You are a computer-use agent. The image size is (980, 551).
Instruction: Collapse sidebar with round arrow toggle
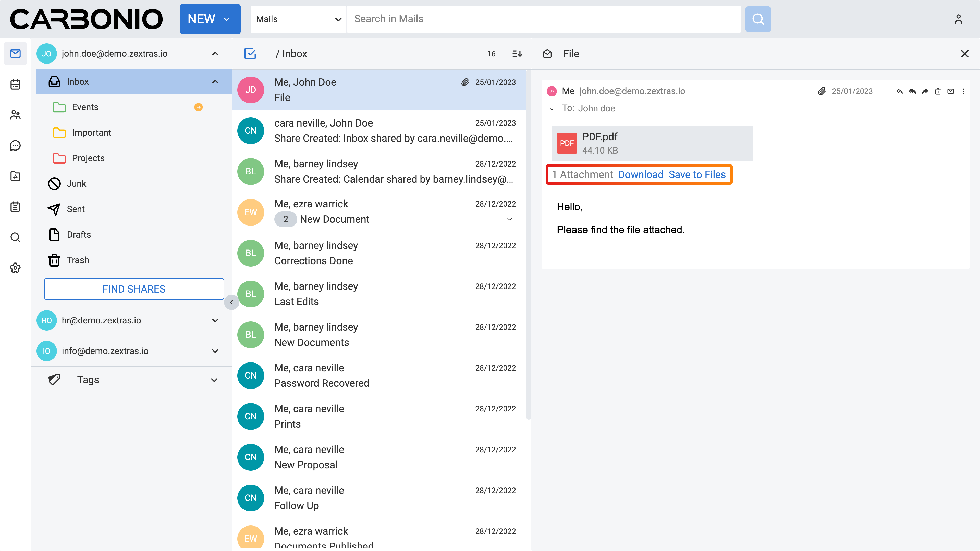pyautogui.click(x=231, y=302)
